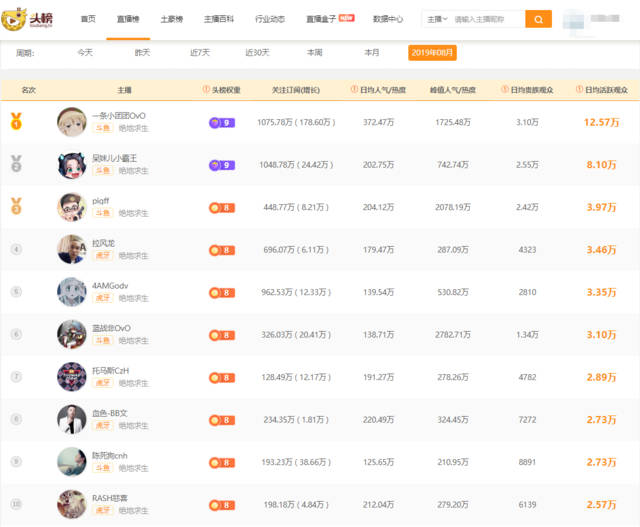The width and height of the screenshot is (640, 527).
Task: Click weight badge 8 in 陈死狗cnh row
Action: [x=222, y=463]
